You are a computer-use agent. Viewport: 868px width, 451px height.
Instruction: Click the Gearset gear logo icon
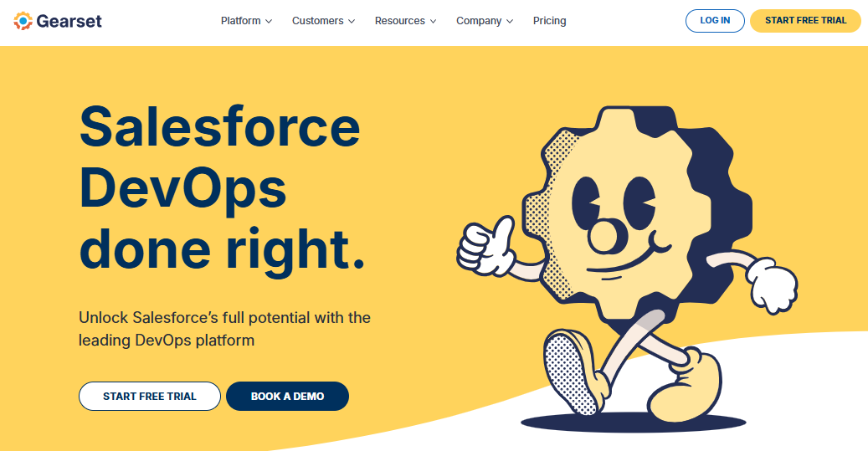[23, 21]
